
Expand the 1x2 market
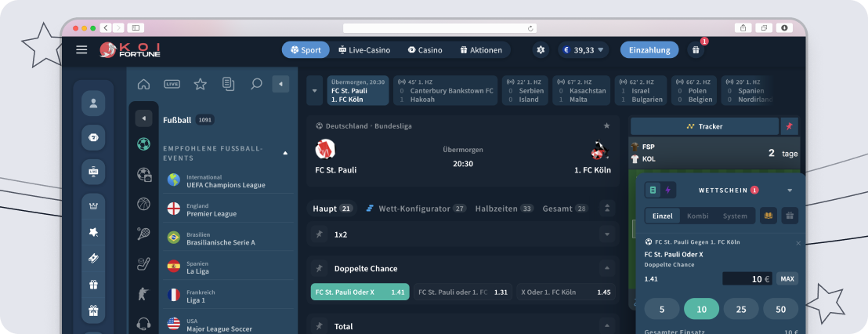[x=606, y=234]
